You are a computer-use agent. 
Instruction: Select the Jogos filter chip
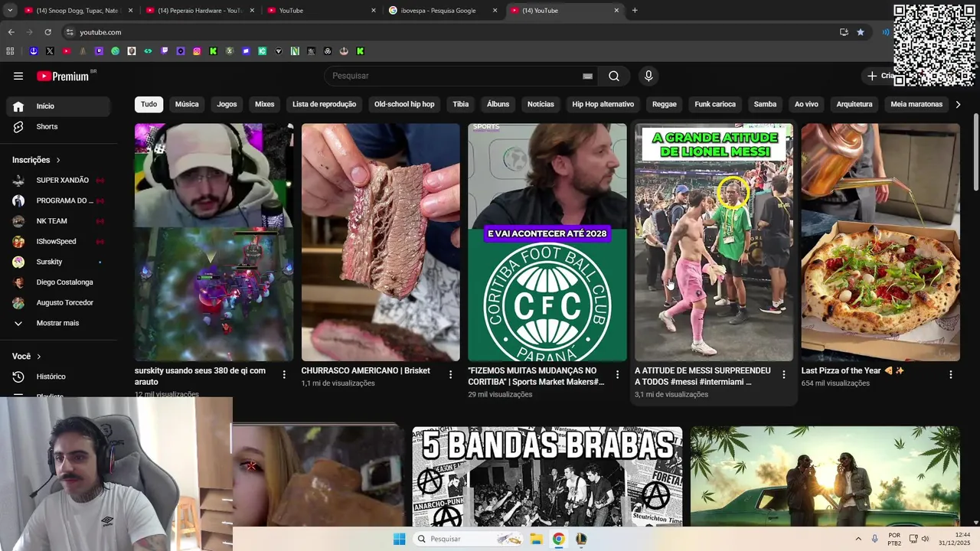point(227,104)
